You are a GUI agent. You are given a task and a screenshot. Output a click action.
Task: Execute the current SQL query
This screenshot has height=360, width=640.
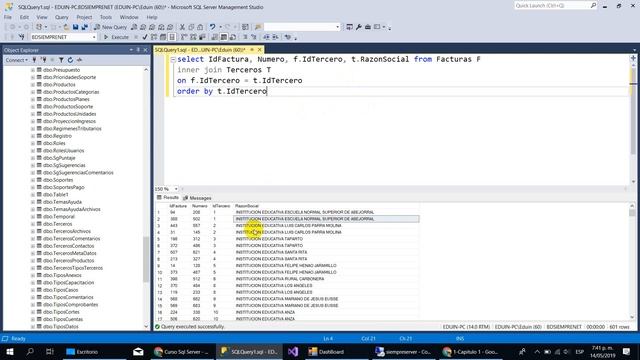[116, 37]
